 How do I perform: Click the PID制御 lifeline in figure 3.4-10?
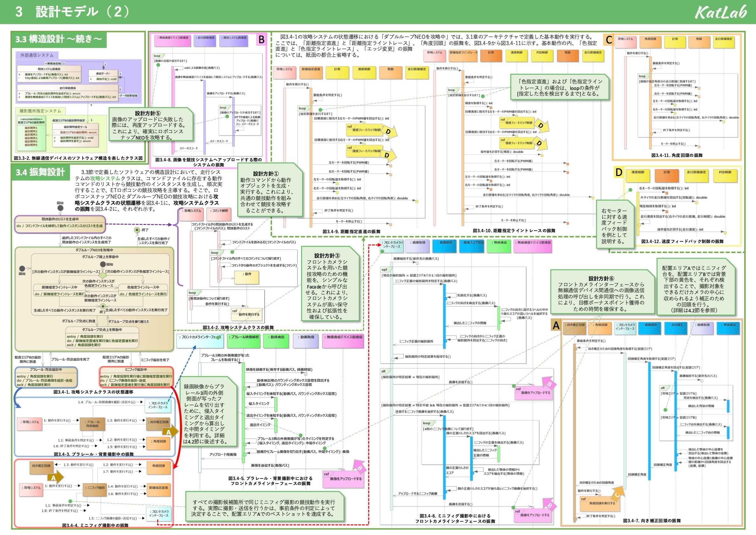(542, 56)
